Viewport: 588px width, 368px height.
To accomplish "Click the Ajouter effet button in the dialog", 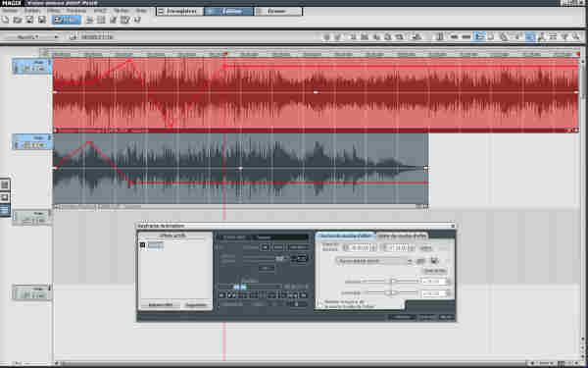I will coord(161,305).
